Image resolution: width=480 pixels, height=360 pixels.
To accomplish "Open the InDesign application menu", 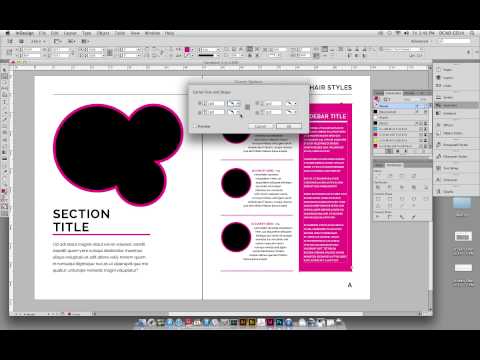I will (x=25, y=33).
